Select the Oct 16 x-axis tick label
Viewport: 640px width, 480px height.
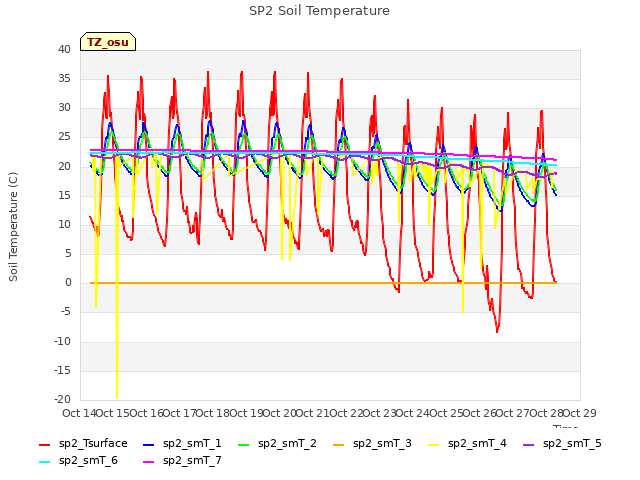point(147,413)
